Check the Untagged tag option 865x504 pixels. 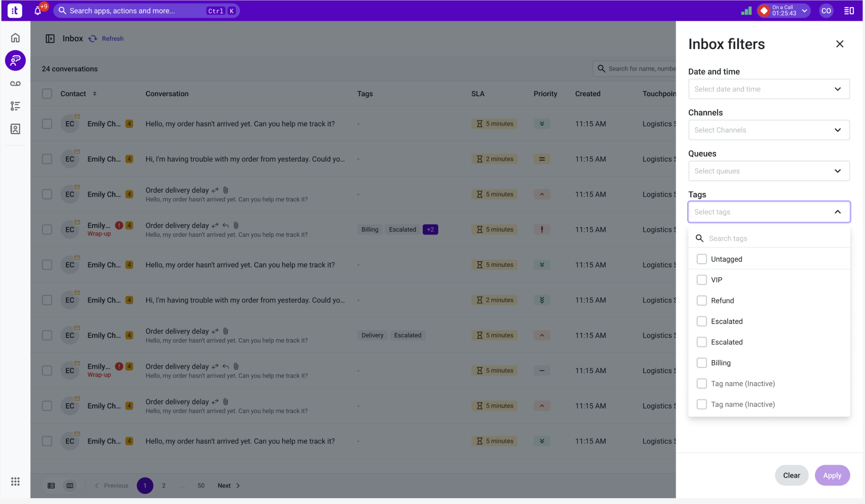pyautogui.click(x=701, y=259)
